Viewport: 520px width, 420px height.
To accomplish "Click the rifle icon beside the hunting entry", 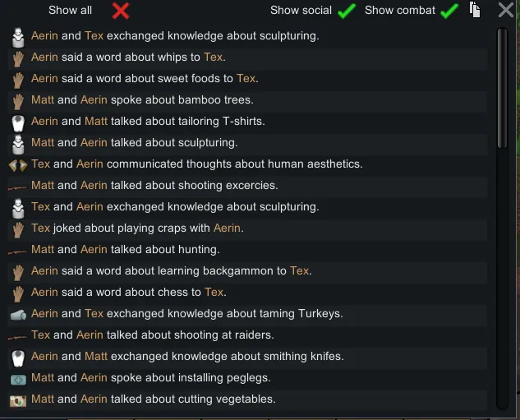I will point(18,250).
